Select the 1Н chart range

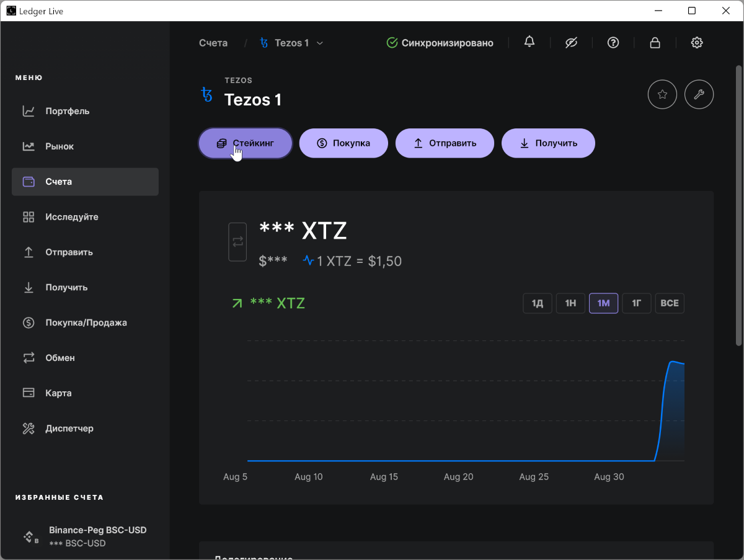[570, 303]
